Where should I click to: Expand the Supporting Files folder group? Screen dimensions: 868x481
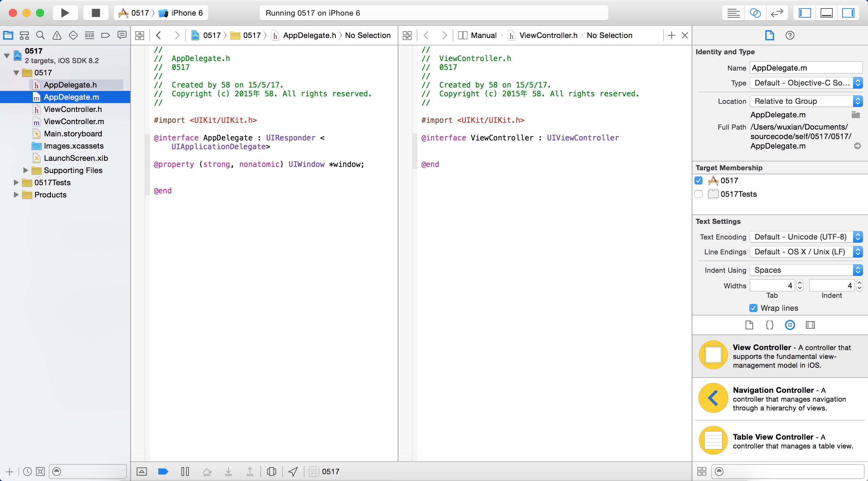point(24,170)
